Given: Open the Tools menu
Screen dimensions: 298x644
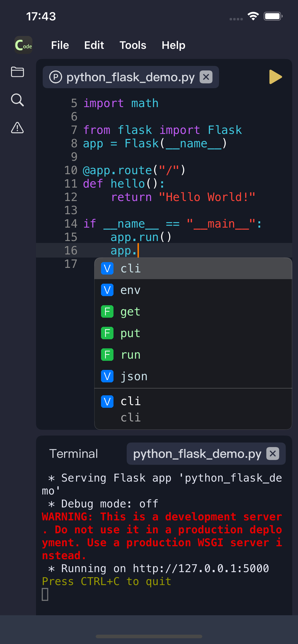Looking at the screenshot, I should 133,45.
